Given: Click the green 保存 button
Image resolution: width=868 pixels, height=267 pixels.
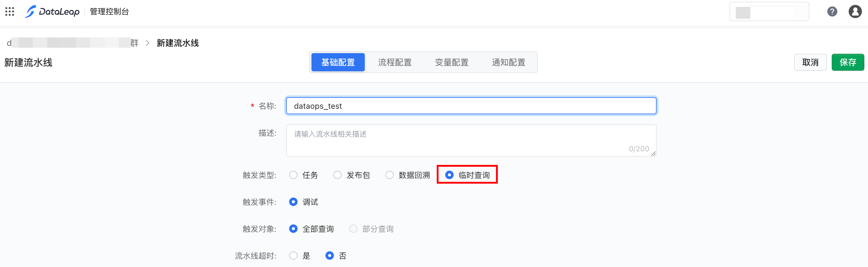Looking at the screenshot, I should click(x=847, y=62).
